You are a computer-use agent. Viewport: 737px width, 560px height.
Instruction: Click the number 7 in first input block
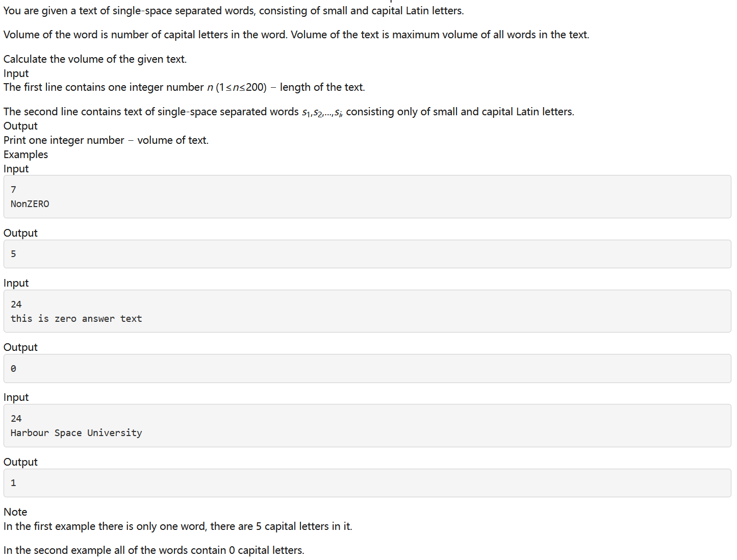pyautogui.click(x=13, y=190)
